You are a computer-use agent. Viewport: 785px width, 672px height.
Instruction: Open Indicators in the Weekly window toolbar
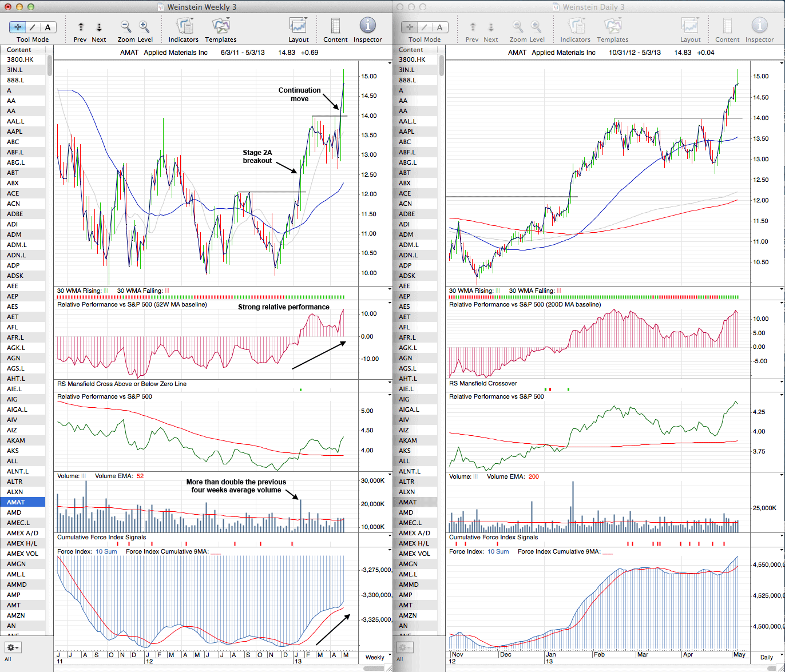184,27
